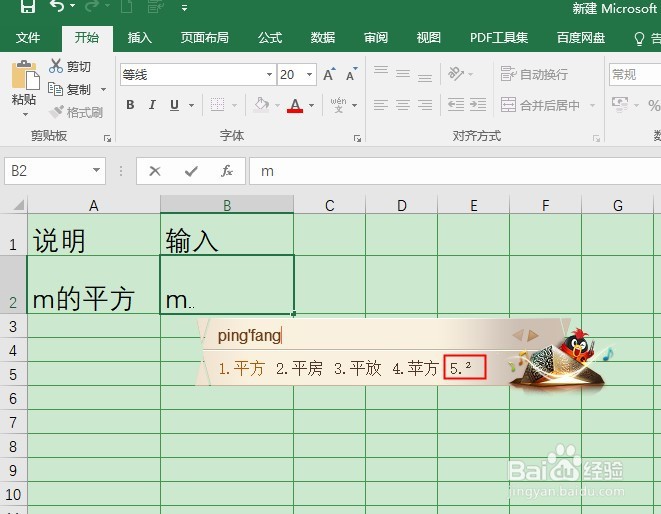
Task: Switch to the 开始 ribbon tab
Action: pyautogui.click(x=87, y=38)
